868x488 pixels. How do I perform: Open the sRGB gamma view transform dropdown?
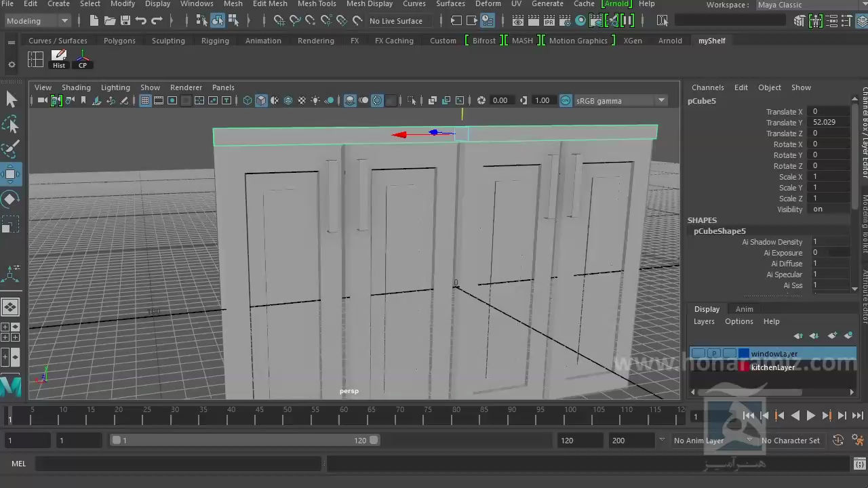[x=620, y=100]
